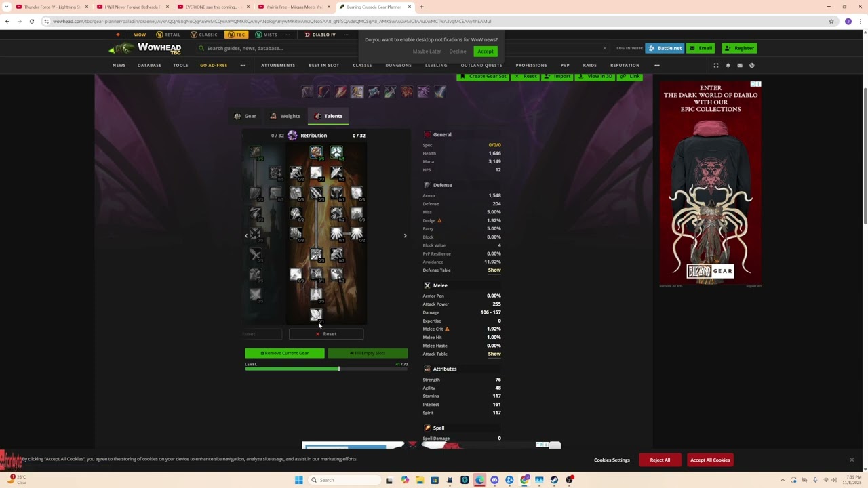Click the Wowhead home icon in top strip

click(x=117, y=35)
